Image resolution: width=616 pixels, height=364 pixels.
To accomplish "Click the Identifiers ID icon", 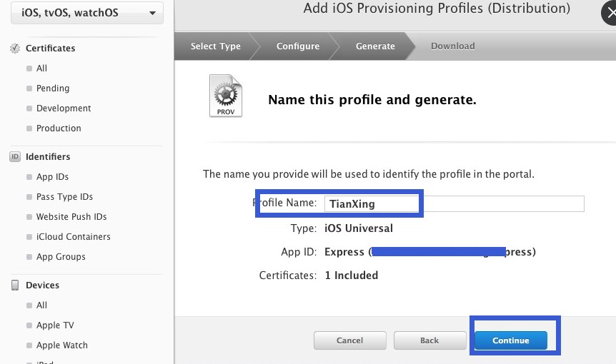I will pos(15,157).
